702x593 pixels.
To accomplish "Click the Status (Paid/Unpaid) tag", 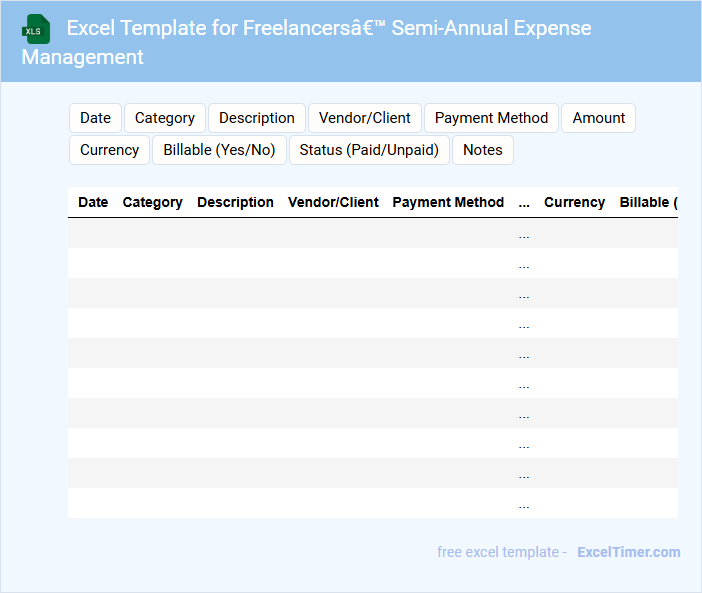I will (369, 150).
